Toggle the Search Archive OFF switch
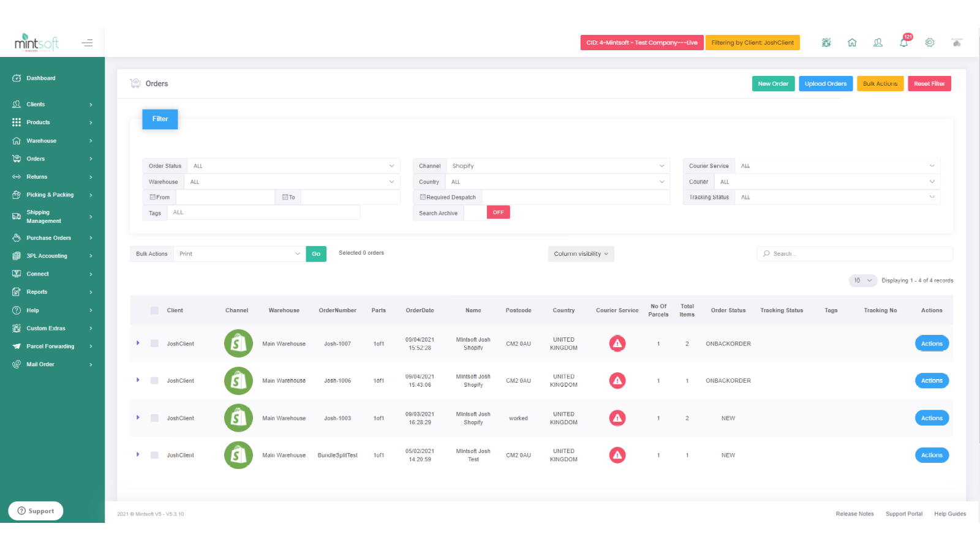980x551 pixels. point(498,212)
